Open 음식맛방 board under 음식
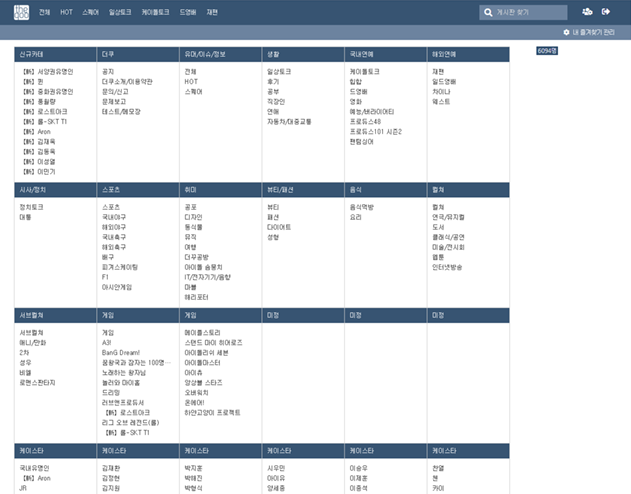The height and width of the screenshot is (494, 631). click(x=362, y=207)
